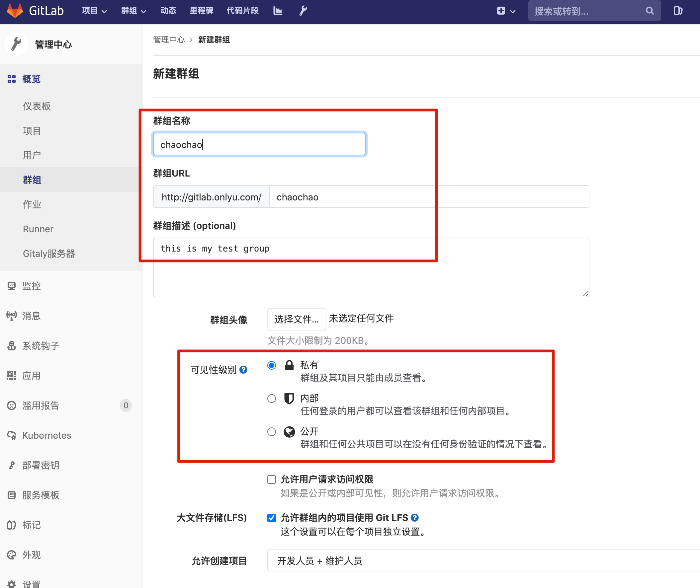The height and width of the screenshot is (588, 700).
Task: Select the 内部 visibility radio button
Action: pyautogui.click(x=271, y=399)
